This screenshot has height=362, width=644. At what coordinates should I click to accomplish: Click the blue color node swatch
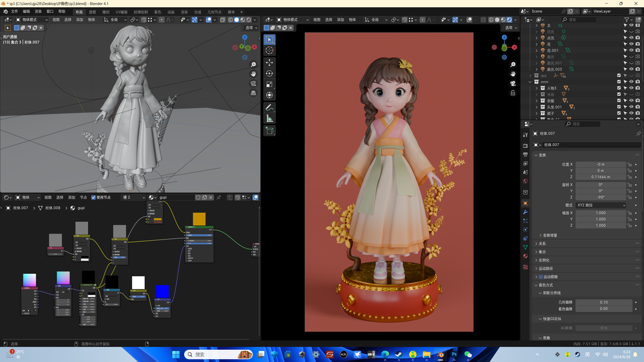(162, 291)
